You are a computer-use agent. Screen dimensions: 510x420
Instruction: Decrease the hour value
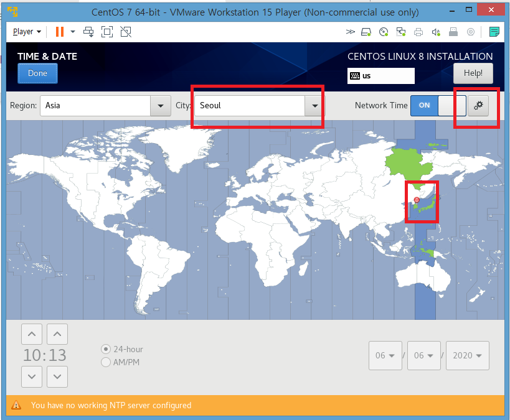tap(32, 377)
